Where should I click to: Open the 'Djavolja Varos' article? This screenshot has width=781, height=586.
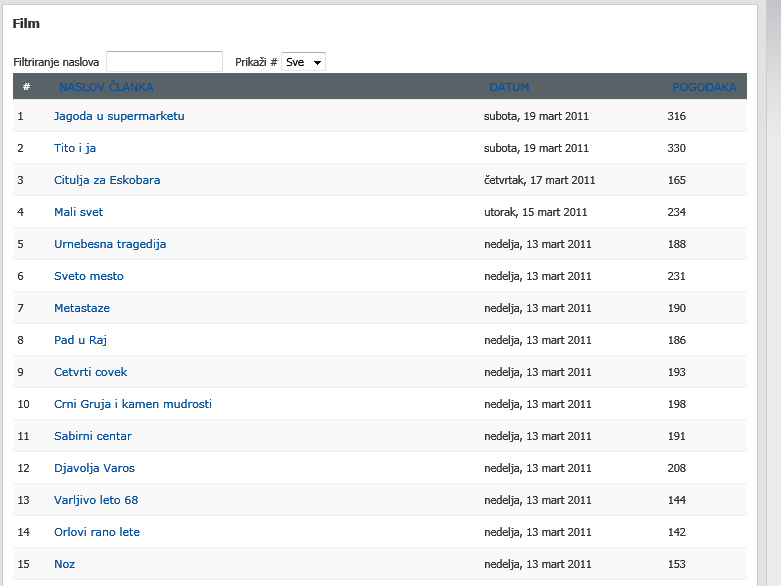(94, 468)
